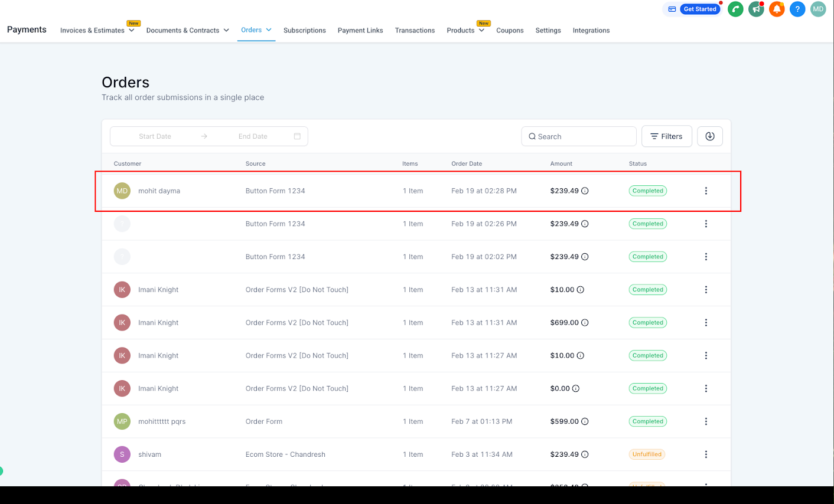Open the green phone dialer icon
This screenshot has width=834, height=504.
tap(735, 9)
